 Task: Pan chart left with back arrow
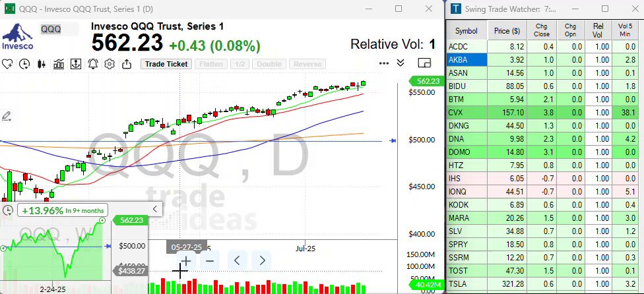(x=237, y=261)
